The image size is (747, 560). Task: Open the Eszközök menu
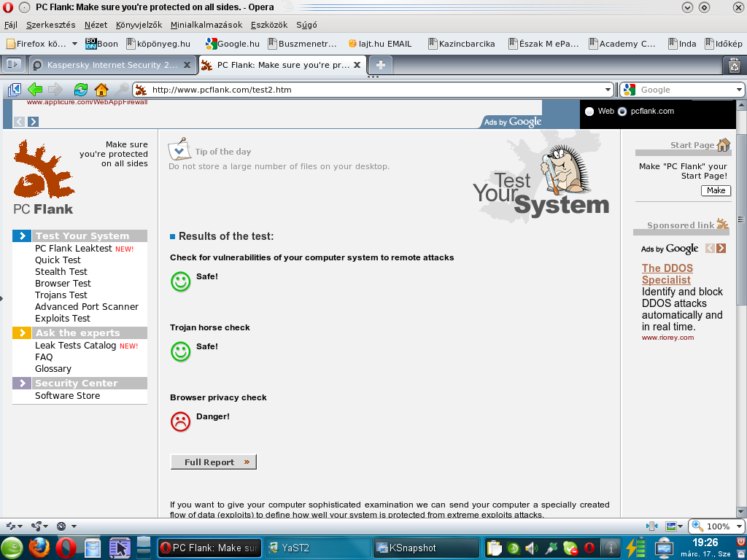[269, 25]
